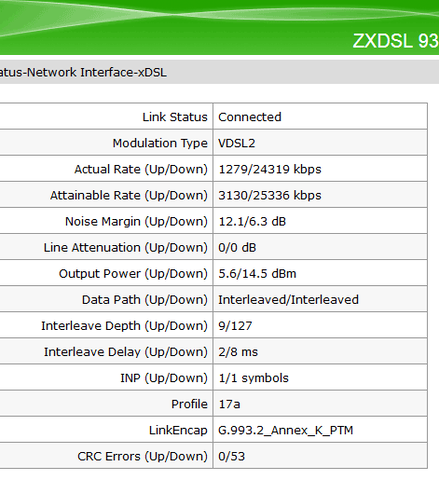This screenshot has width=439, height=480.
Task: Select the Connected status value
Action: [250, 117]
